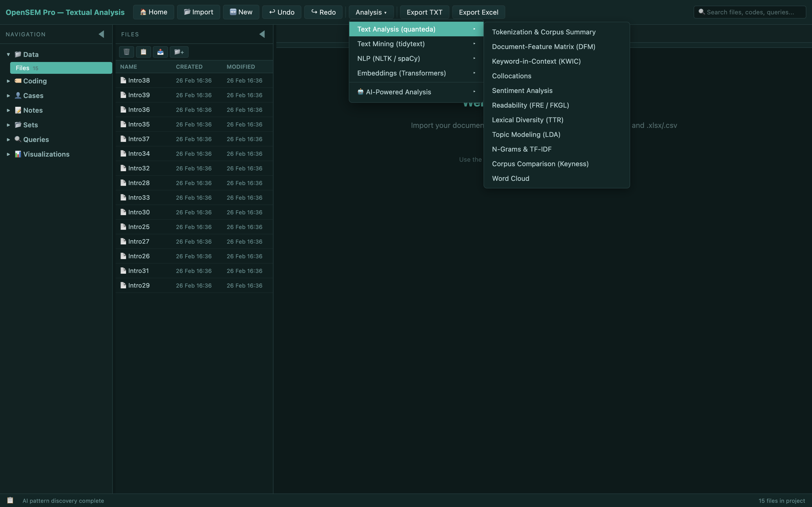Click the clipboard icon in Files toolbar

(x=144, y=52)
